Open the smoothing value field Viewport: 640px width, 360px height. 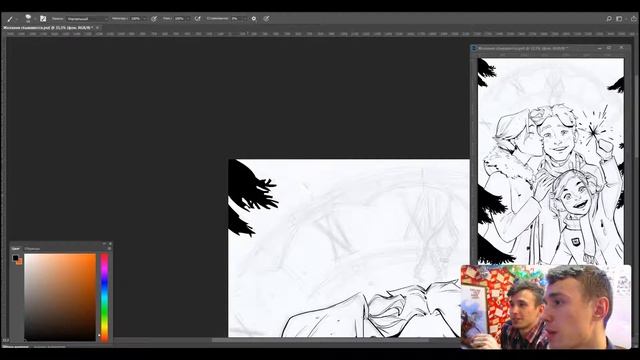tap(236, 19)
